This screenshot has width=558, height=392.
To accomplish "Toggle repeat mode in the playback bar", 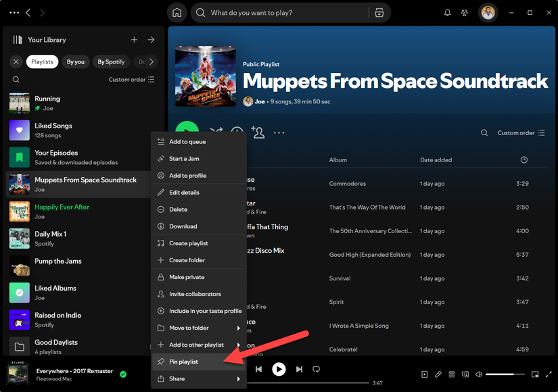I will [317, 369].
